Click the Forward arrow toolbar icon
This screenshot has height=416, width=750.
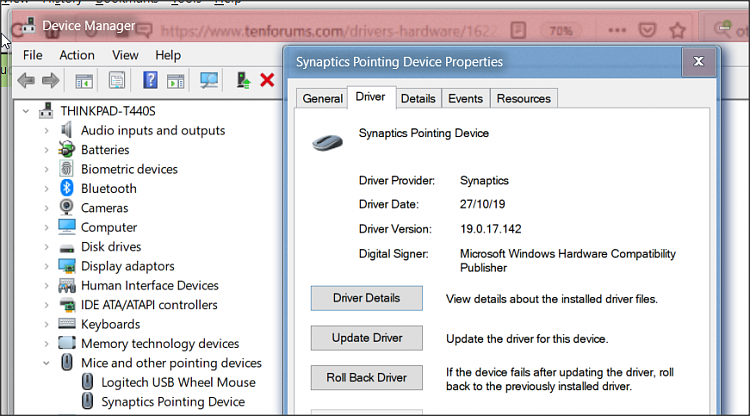(x=50, y=80)
